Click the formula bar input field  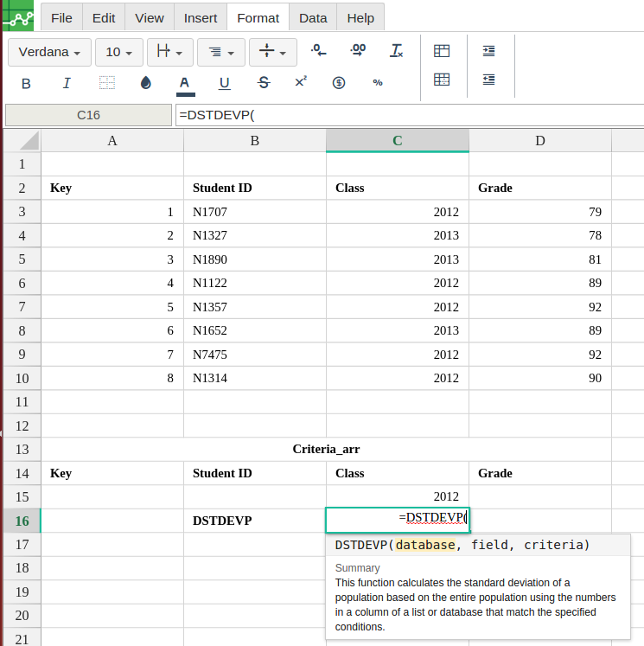pyautogui.click(x=406, y=115)
